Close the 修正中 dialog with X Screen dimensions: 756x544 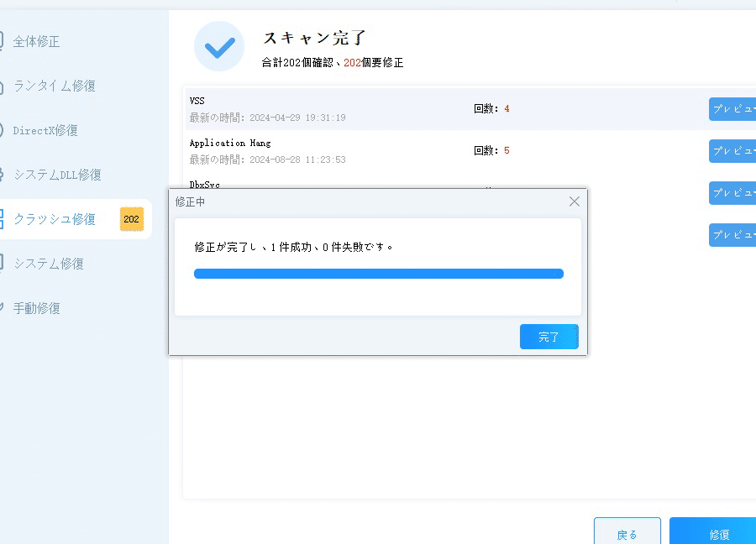point(575,201)
